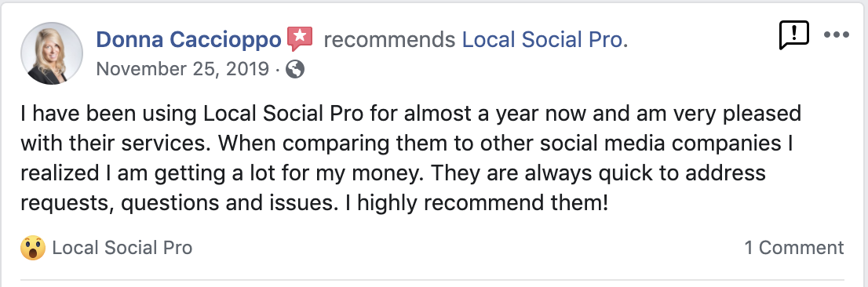Click the divider line below the reactions row

tap(432, 280)
